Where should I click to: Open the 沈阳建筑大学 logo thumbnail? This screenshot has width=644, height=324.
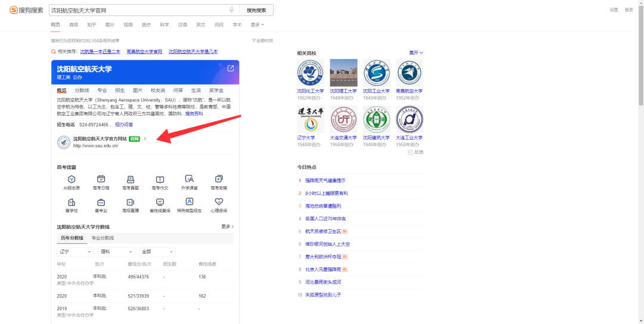(x=376, y=119)
